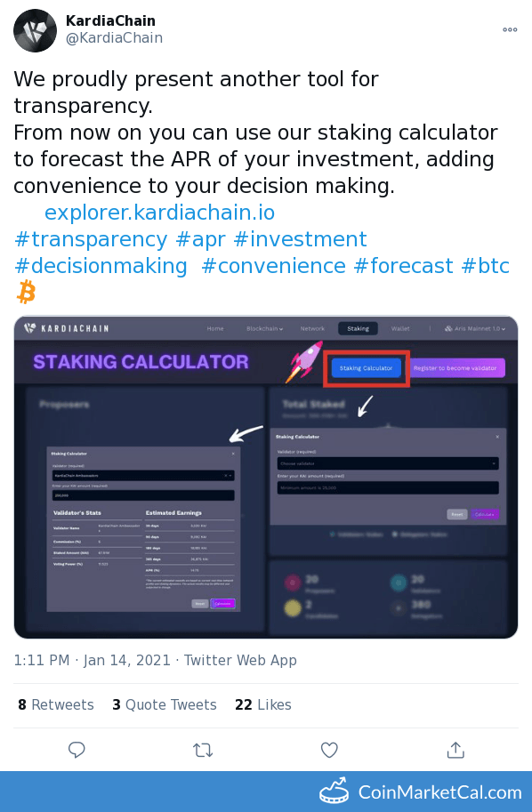The height and width of the screenshot is (812, 532).
Task: Click the tweet timestamp Jan 14, 2021
Action: click(127, 660)
